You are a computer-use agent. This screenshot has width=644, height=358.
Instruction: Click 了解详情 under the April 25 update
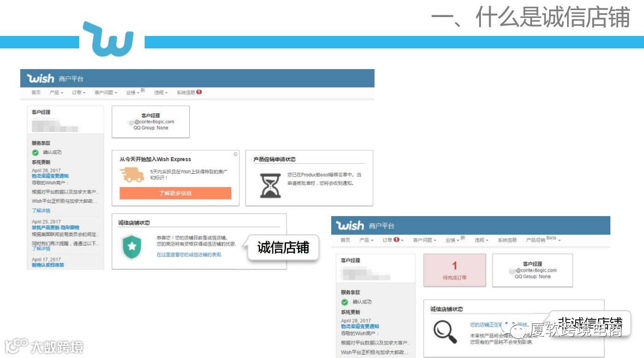tap(41, 248)
